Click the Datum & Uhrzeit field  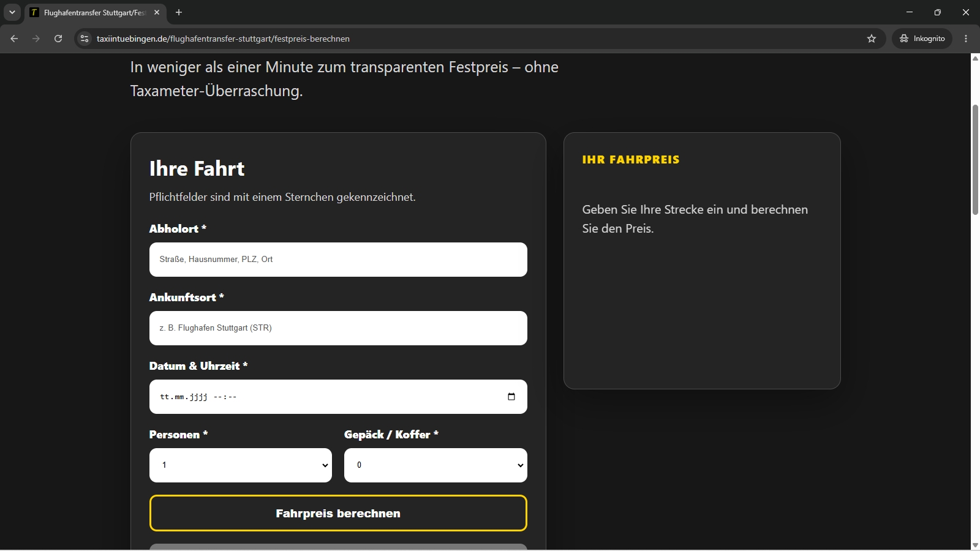(338, 397)
